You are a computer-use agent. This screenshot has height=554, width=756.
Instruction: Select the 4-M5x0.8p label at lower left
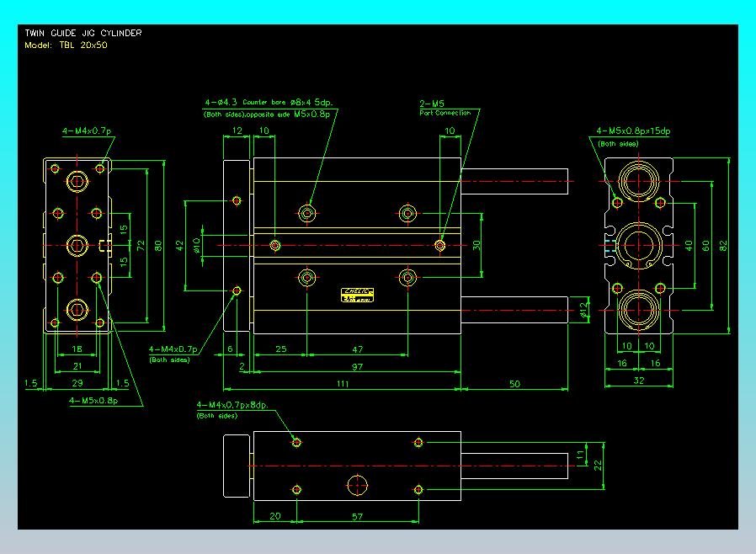coord(93,400)
